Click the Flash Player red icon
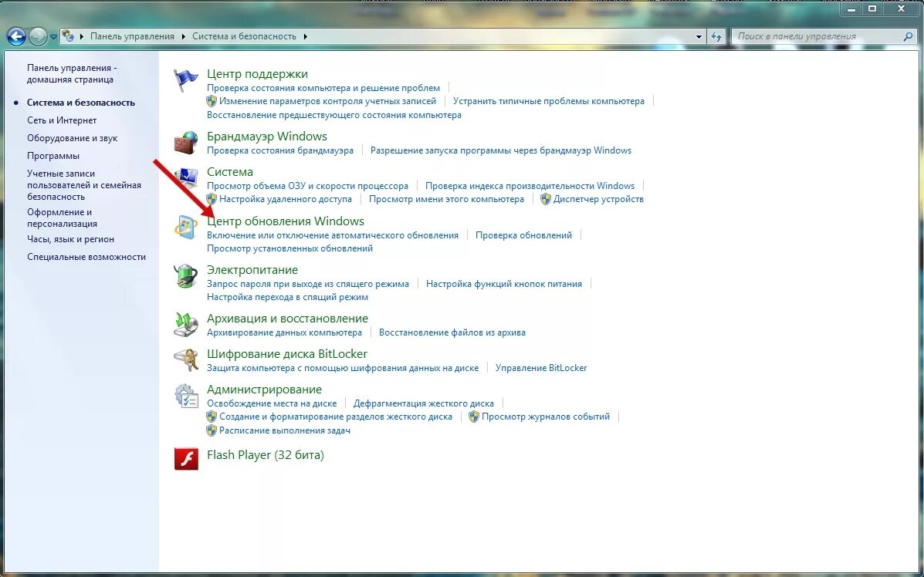The image size is (924, 577). (x=186, y=459)
